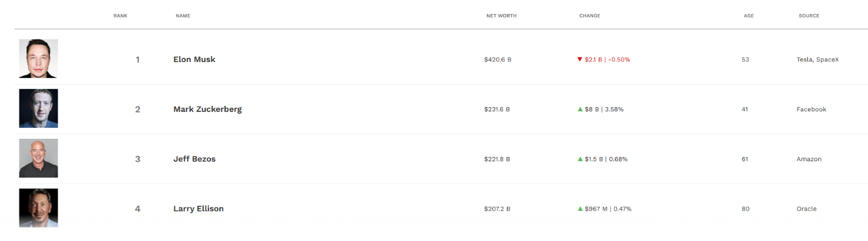868x241 pixels.
Task: Sort by the RANK column header
Action: 120,16
